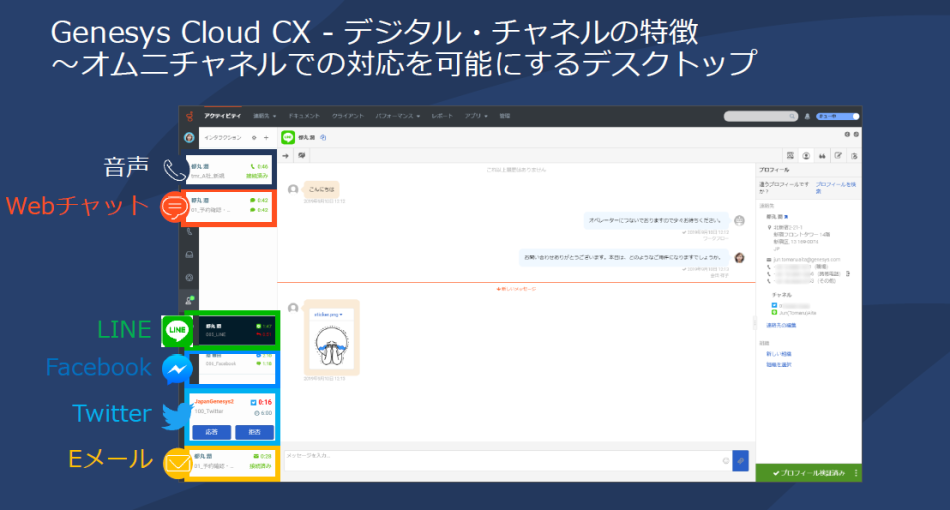Screen dimensions: 950x510
Task: Open the notifications bell icon
Action: click(807, 116)
